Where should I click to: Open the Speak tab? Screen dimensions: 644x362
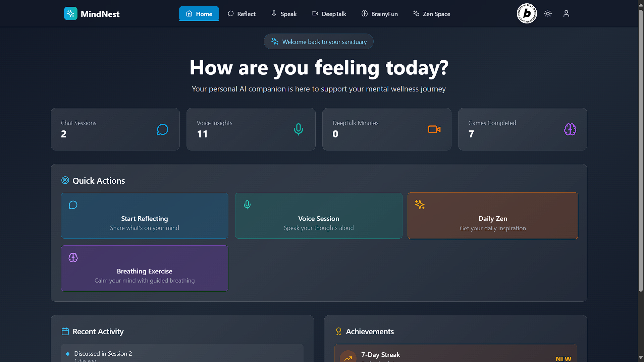point(284,14)
